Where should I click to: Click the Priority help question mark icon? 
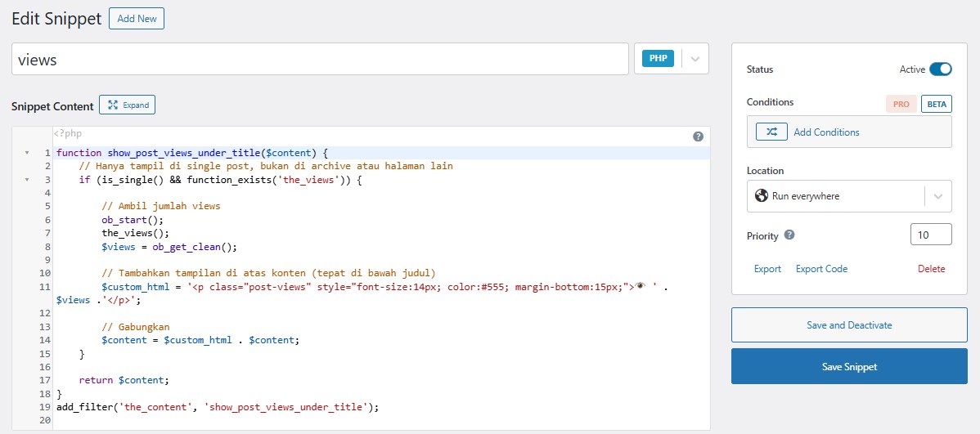[789, 235]
